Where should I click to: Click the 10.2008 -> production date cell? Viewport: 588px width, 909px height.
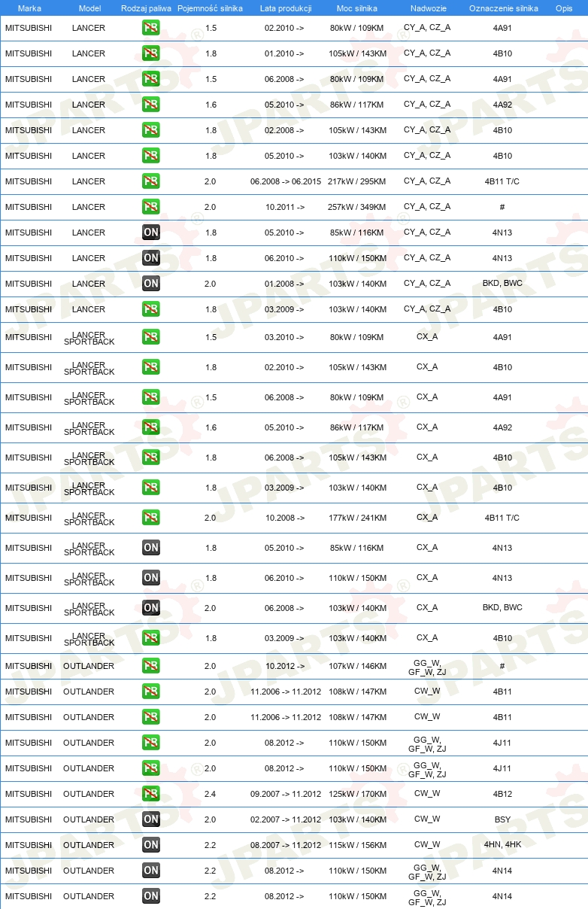285,518
